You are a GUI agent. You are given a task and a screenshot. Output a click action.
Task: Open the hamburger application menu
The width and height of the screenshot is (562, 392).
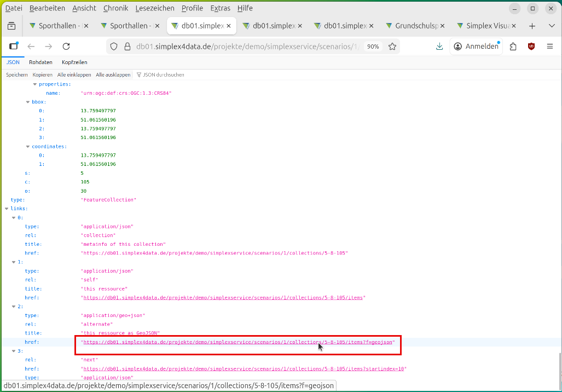pyautogui.click(x=550, y=47)
